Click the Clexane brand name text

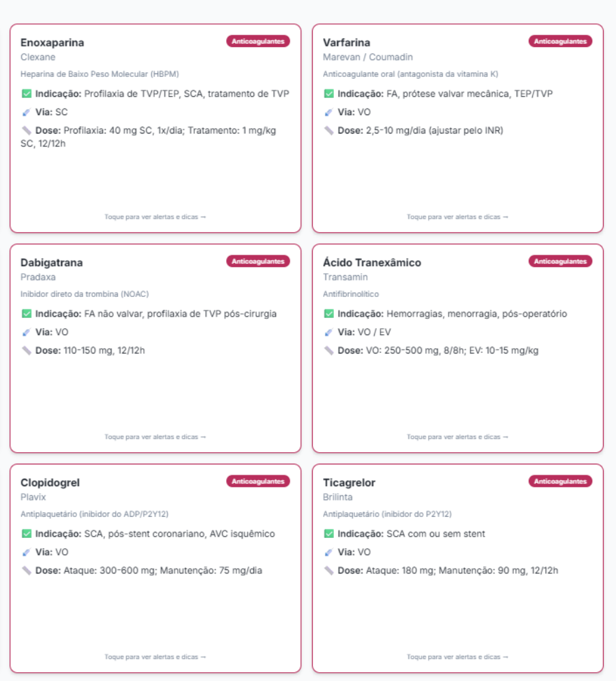tap(38, 57)
